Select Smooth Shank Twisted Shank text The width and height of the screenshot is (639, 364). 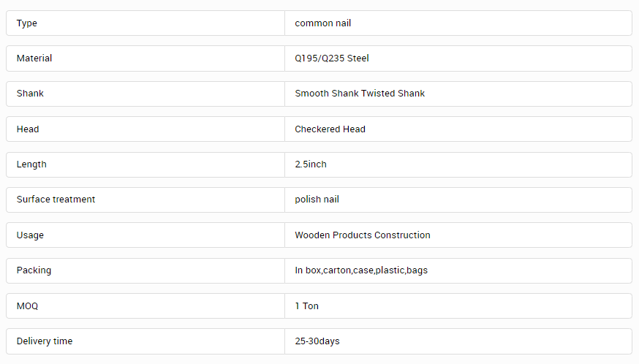(360, 94)
